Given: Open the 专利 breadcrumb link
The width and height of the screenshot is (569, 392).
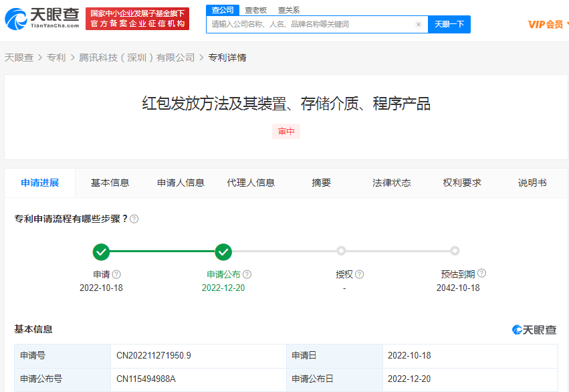Looking at the screenshot, I should click(56, 58).
